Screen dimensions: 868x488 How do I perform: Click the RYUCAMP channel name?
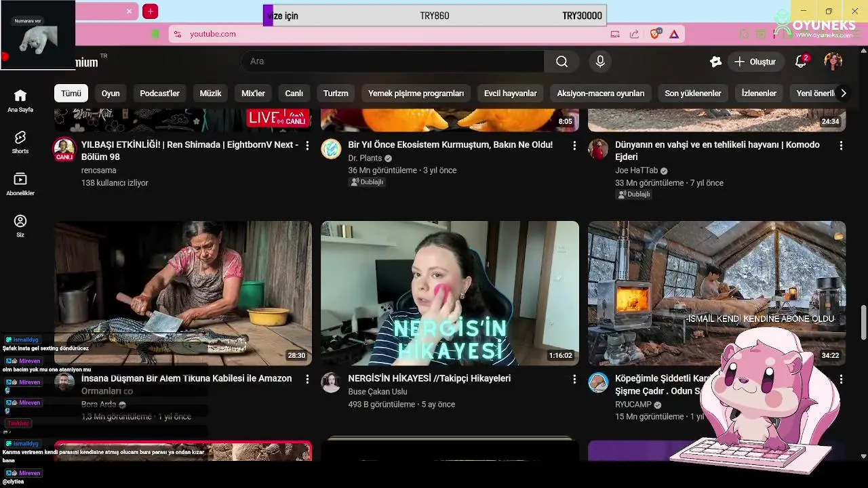coord(633,405)
